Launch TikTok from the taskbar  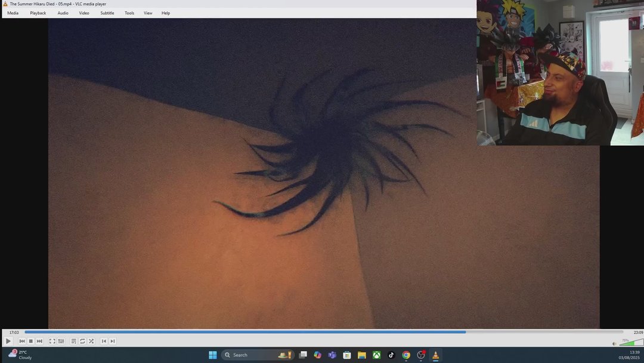[x=391, y=355]
